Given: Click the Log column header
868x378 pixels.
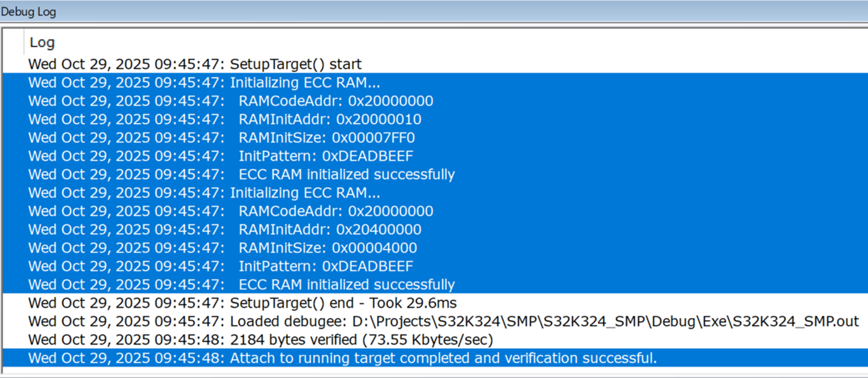Looking at the screenshot, I should 42,42.
